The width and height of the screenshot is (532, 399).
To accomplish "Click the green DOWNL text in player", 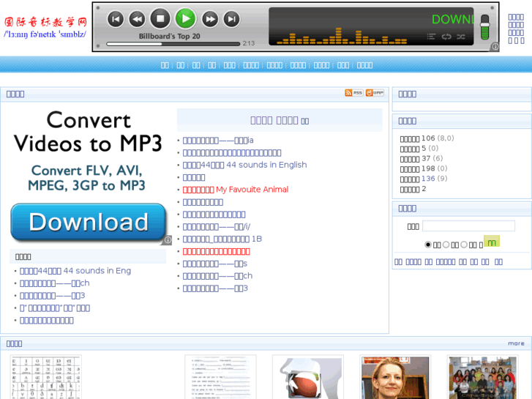I will (453, 19).
